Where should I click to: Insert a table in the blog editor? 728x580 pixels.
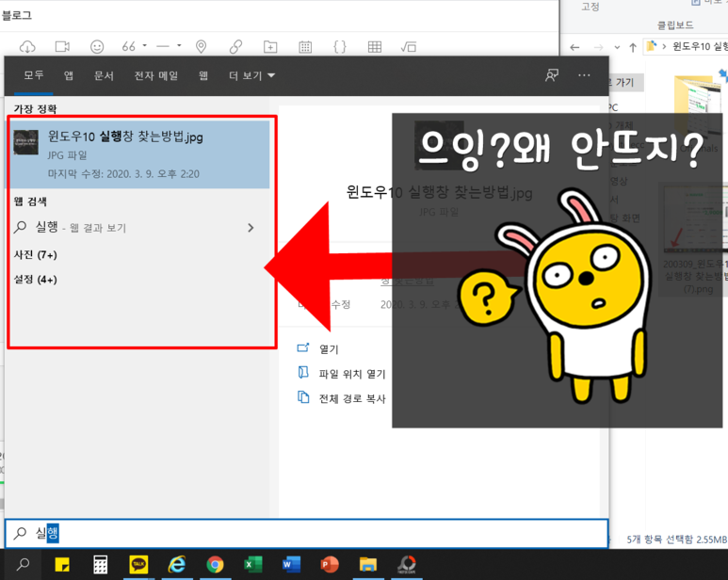pyautogui.click(x=375, y=46)
